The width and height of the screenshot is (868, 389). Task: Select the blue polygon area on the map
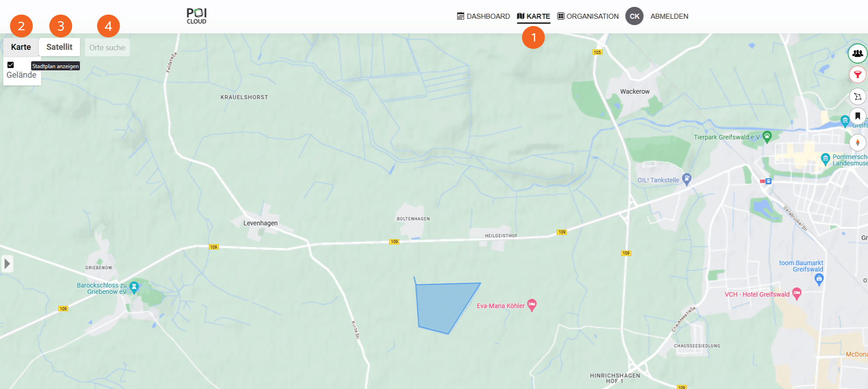tap(443, 306)
